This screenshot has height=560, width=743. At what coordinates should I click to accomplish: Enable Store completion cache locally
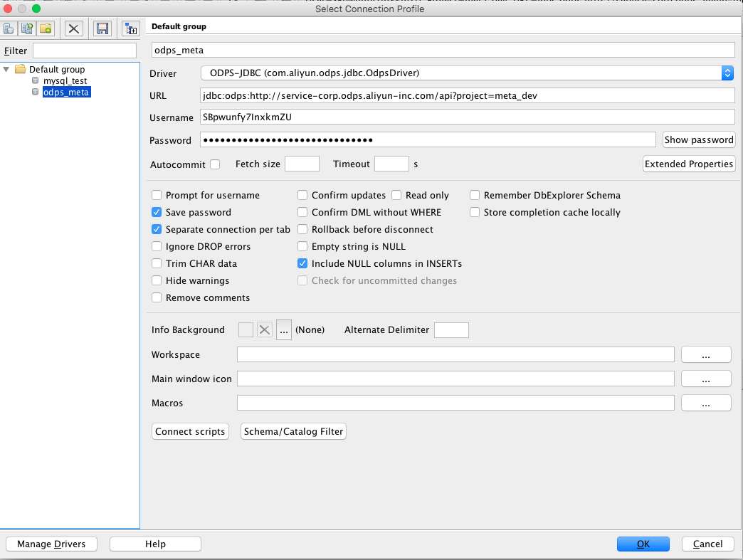tap(474, 212)
